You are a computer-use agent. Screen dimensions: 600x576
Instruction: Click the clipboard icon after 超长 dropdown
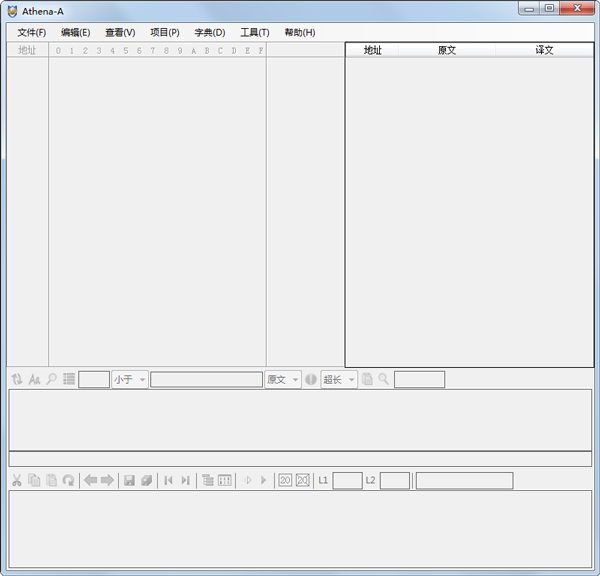click(367, 379)
